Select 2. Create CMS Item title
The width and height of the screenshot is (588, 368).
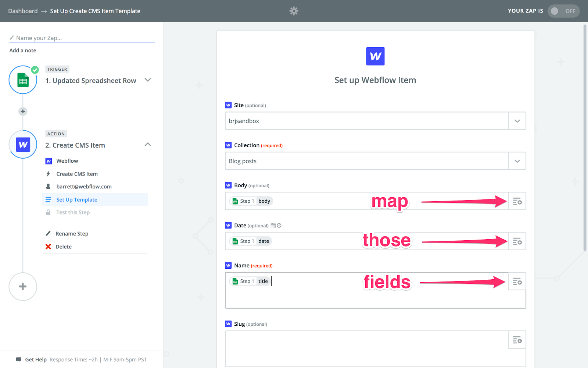tap(75, 145)
